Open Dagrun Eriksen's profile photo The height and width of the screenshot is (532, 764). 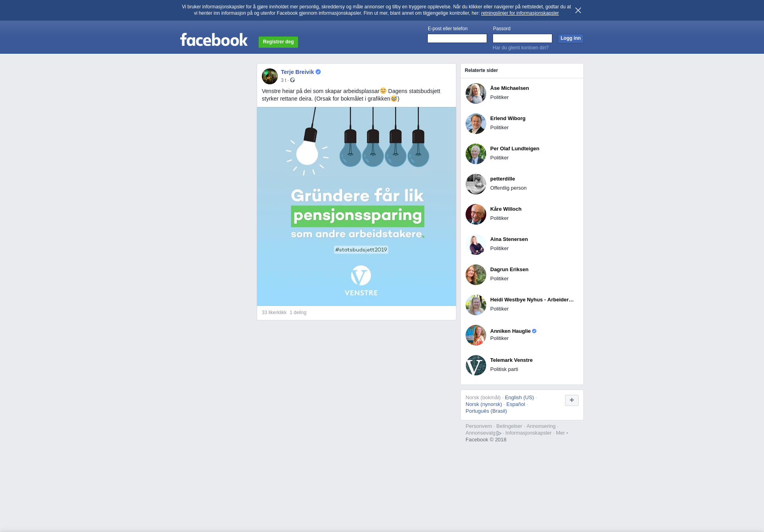(476, 275)
